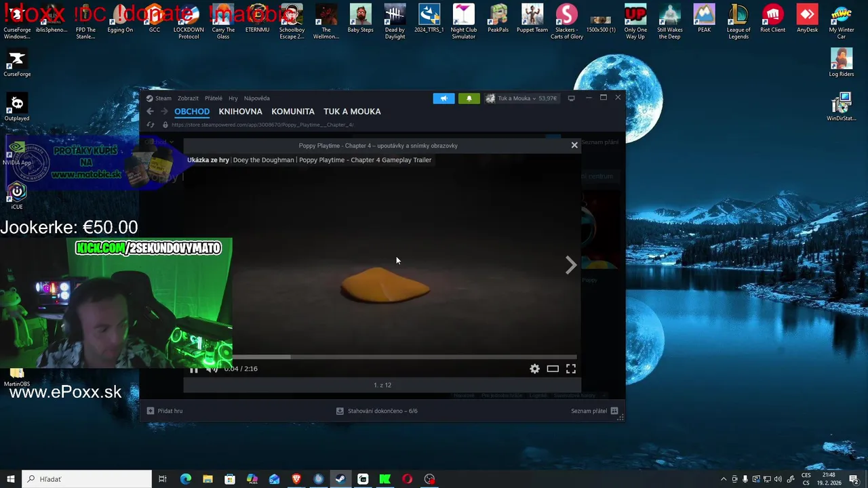Open Brave browser from taskbar

click(296, 479)
